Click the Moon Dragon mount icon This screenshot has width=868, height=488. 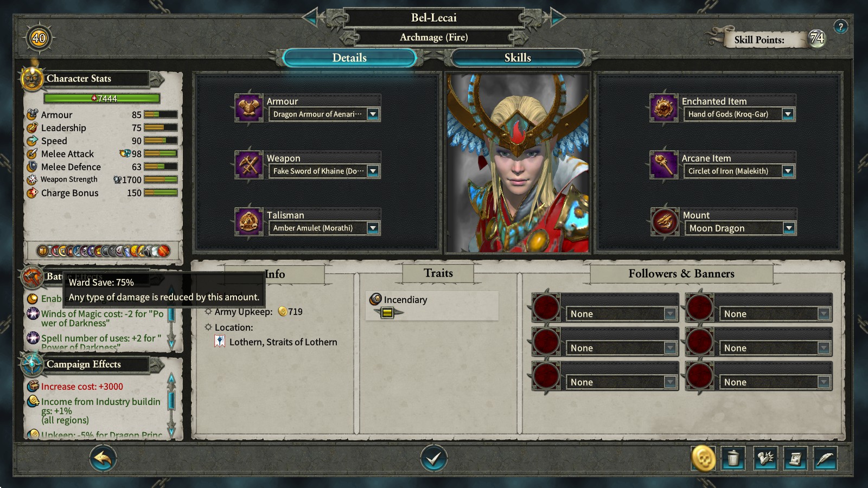click(665, 221)
